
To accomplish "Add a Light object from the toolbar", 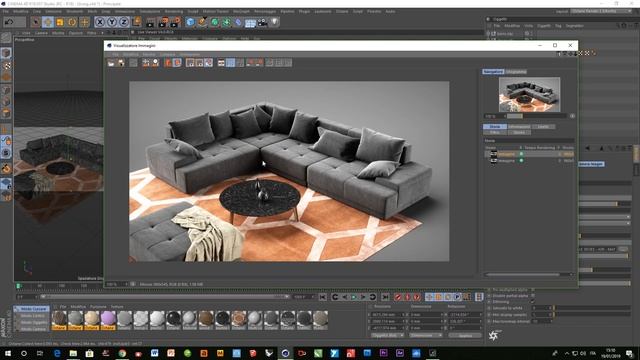I will tap(275, 22).
